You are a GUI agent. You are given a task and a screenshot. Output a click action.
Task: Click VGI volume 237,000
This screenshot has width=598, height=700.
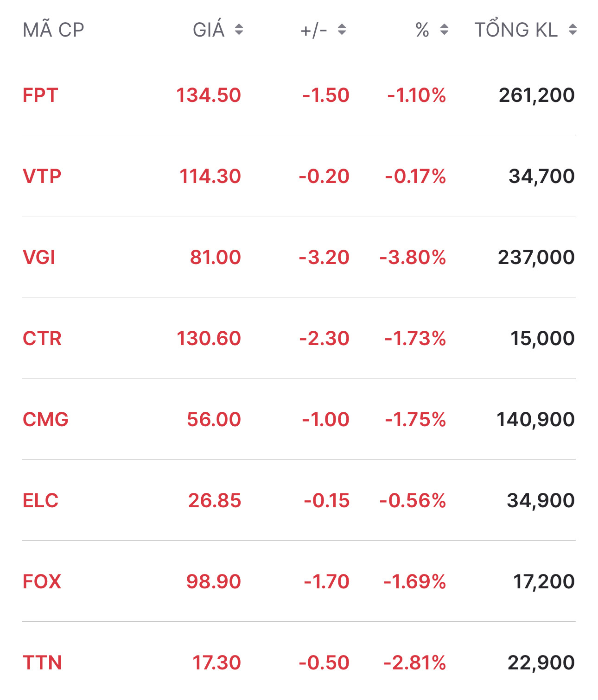(x=536, y=258)
